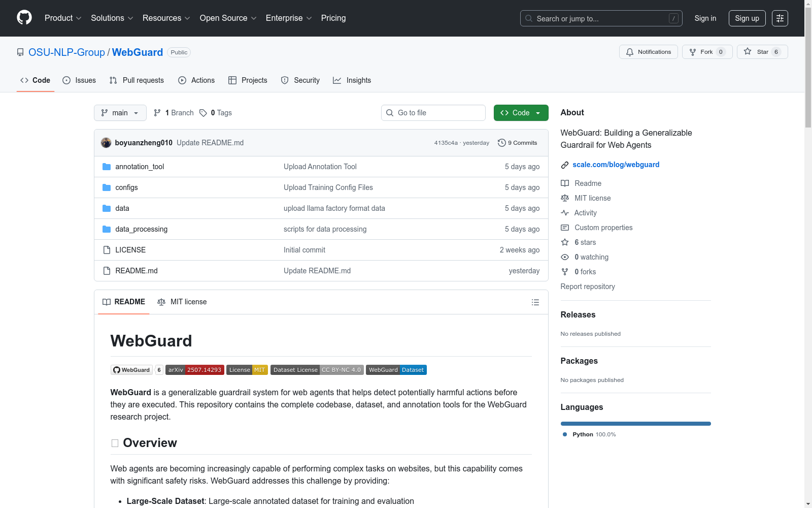Expand the Resources menu
Viewport: 812px width, 508px height.
click(x=166, y=18)
